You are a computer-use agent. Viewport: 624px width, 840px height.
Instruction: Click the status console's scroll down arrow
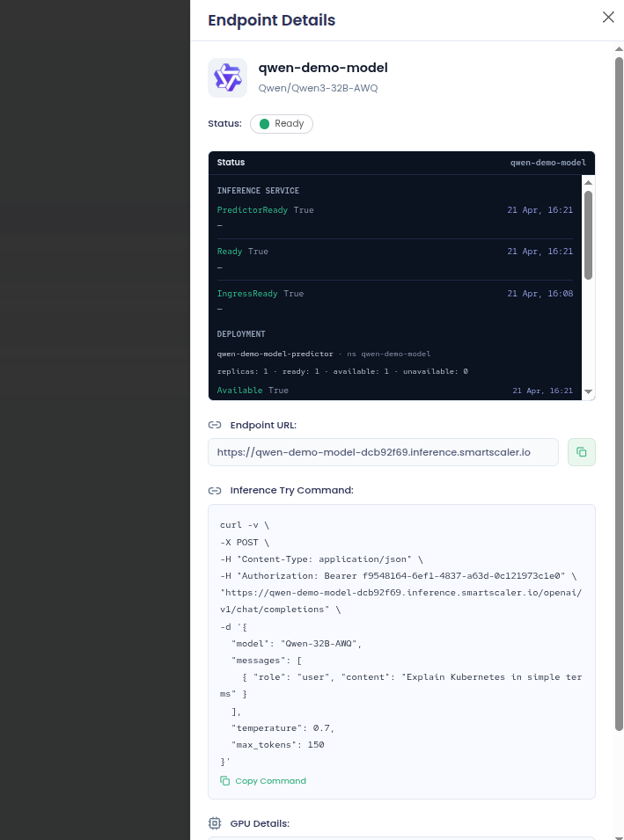click(x=588, y=391)
